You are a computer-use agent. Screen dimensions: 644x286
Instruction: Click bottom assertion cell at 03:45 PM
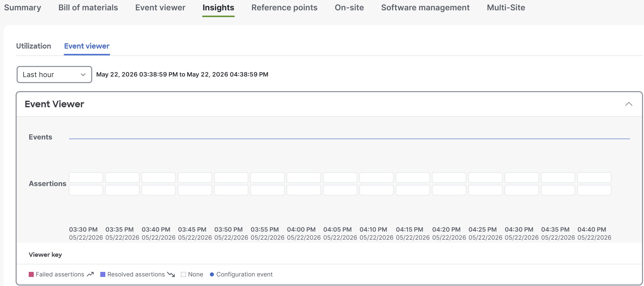tap(195, 190)
